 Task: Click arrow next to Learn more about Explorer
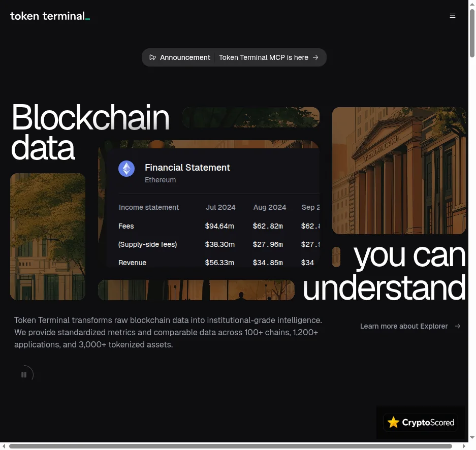pyautogui.click(x=458, y=326)
